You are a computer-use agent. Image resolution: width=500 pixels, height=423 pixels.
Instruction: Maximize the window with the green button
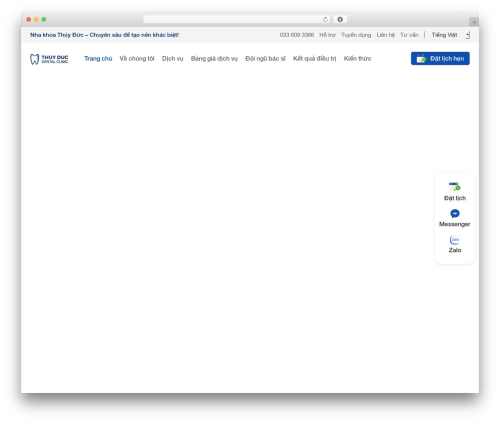pyautogui.click(x=44, y=20)
